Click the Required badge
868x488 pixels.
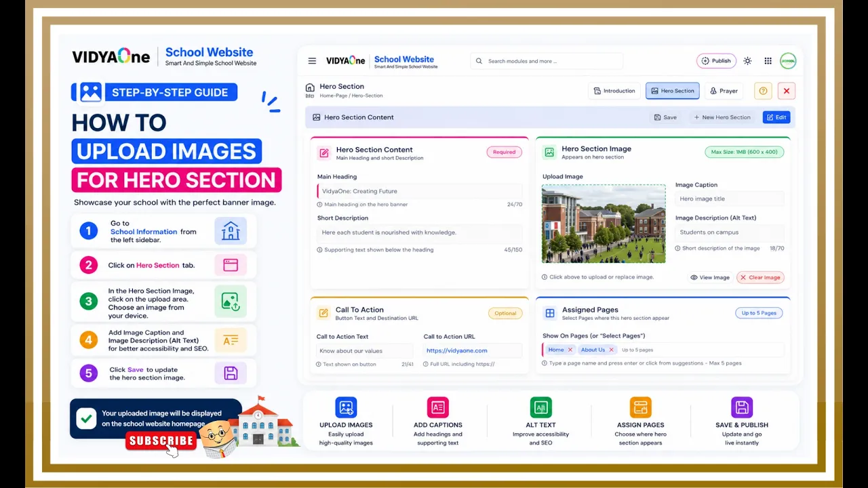click(504, 152)
